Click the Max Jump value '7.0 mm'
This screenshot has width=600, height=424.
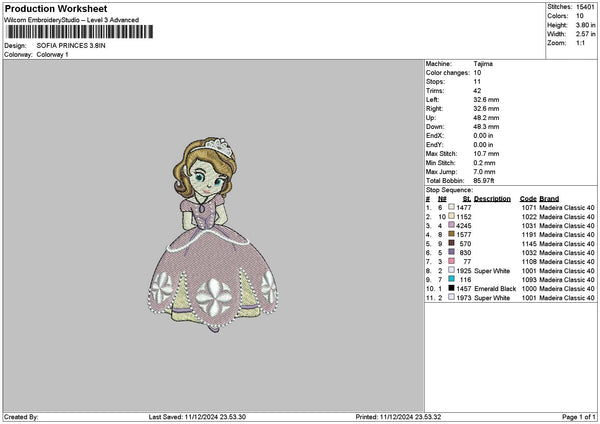[484, 172]
